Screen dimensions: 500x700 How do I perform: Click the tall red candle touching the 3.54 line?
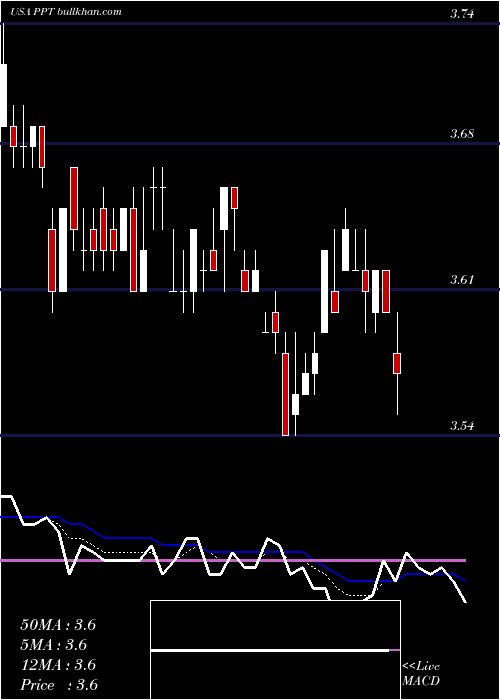(x=285, y=394)
